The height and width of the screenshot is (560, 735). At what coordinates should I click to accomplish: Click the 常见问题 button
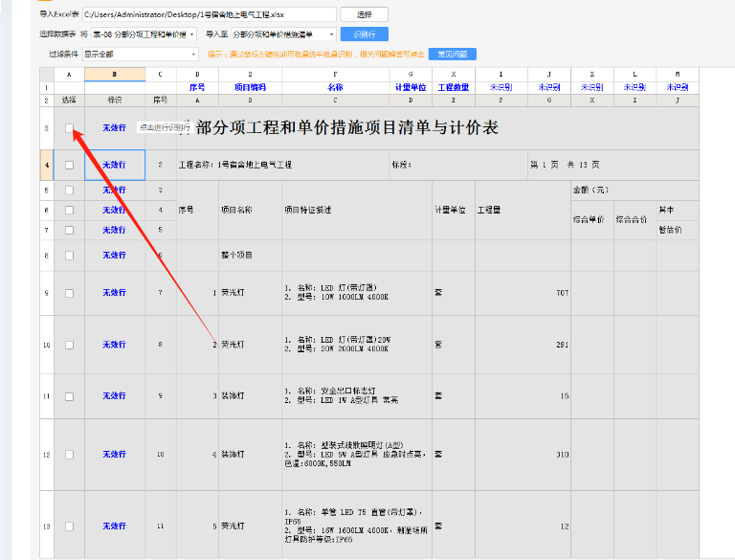[x=453, y=55]
